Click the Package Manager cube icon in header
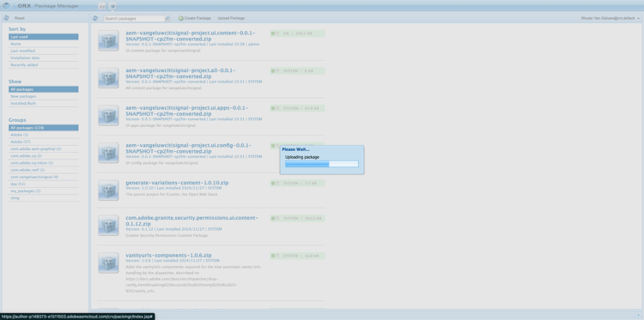This screenshot has width=644, height=320. tap(112, 6)
